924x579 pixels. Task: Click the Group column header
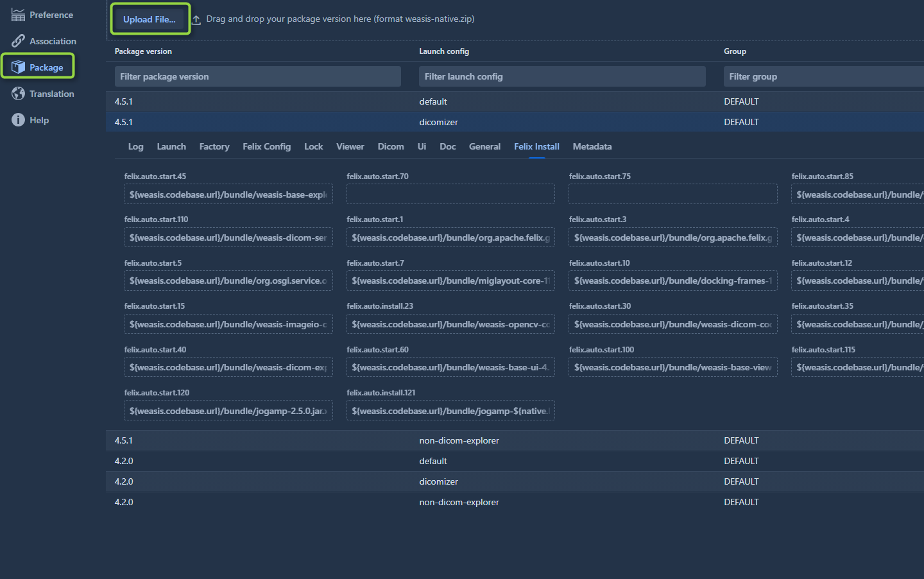[735, 51]
